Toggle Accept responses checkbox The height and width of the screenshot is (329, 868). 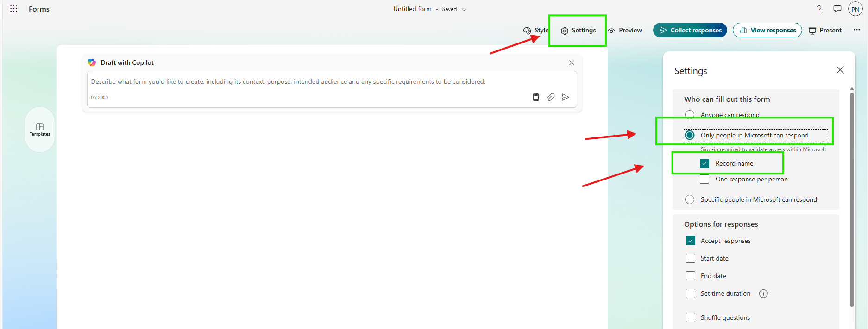[x=691, y=241]
